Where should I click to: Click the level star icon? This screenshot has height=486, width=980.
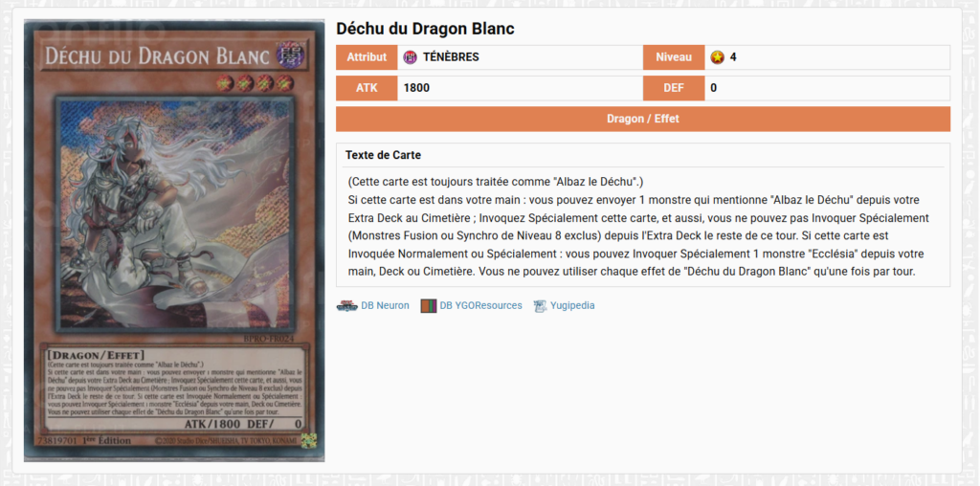point(718,57)
